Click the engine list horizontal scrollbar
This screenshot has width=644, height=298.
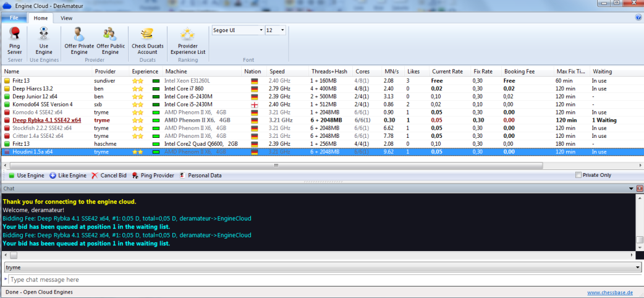point(275,165)
